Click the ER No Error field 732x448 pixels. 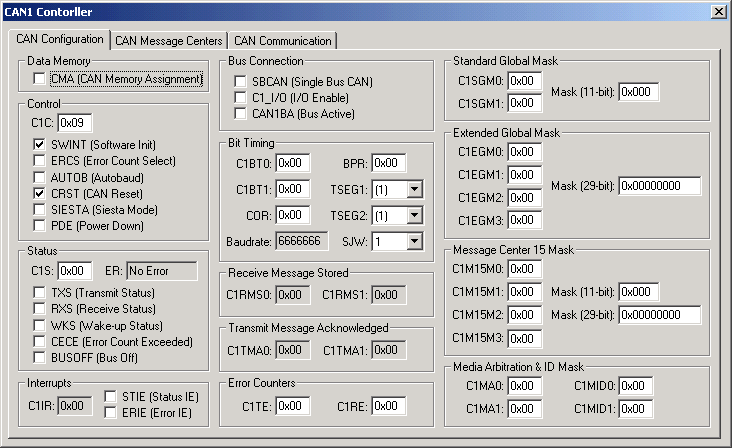(x=162, y=271)
